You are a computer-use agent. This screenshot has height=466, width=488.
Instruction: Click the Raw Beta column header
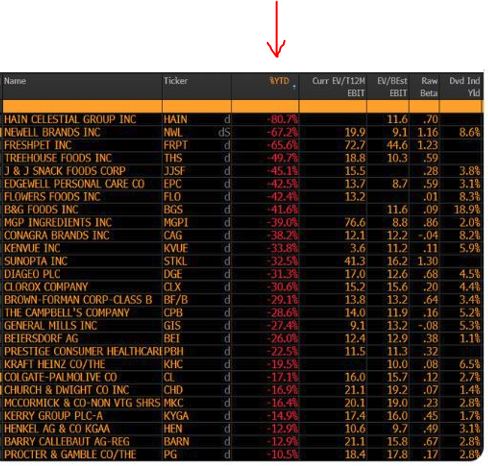point(429,87)
